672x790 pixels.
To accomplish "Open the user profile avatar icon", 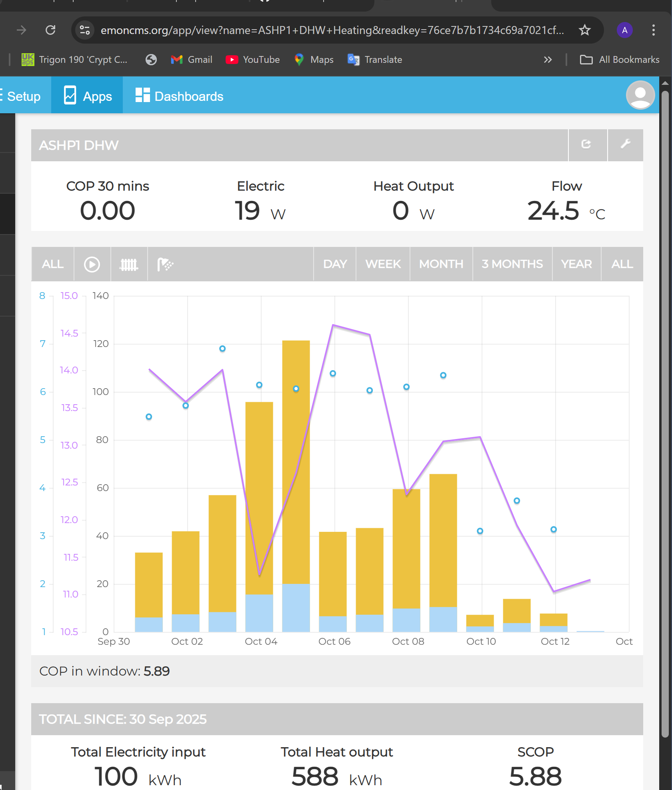I will point(640,95).
